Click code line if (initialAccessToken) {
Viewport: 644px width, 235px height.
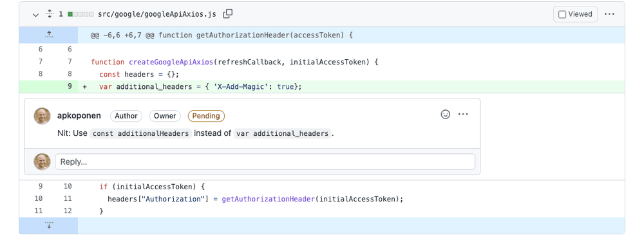tap(151, 187)
